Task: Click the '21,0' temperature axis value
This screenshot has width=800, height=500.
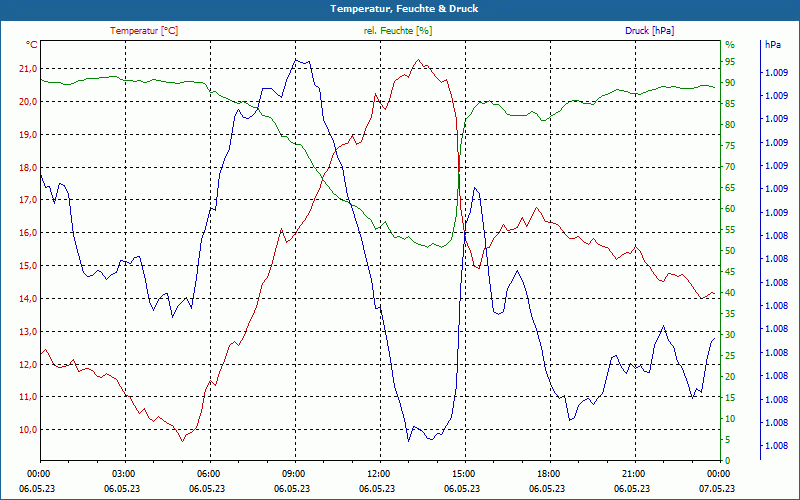Action: [x=29, y=69]
